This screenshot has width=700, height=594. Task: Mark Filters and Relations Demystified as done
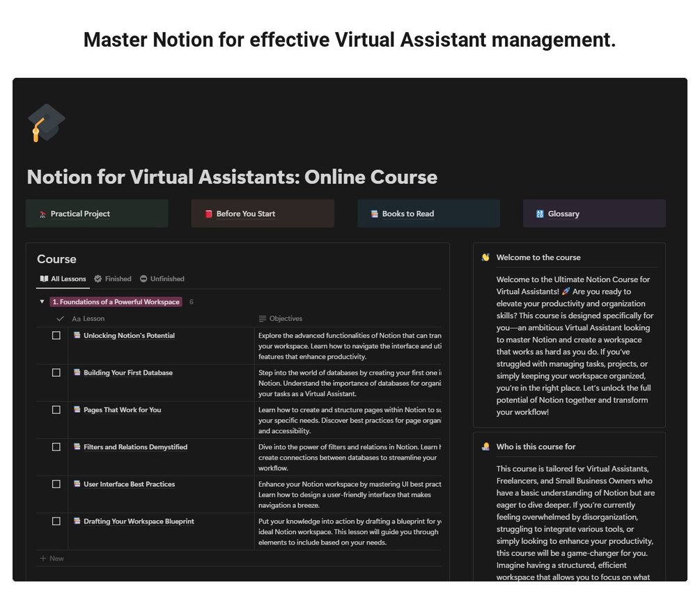56,447
